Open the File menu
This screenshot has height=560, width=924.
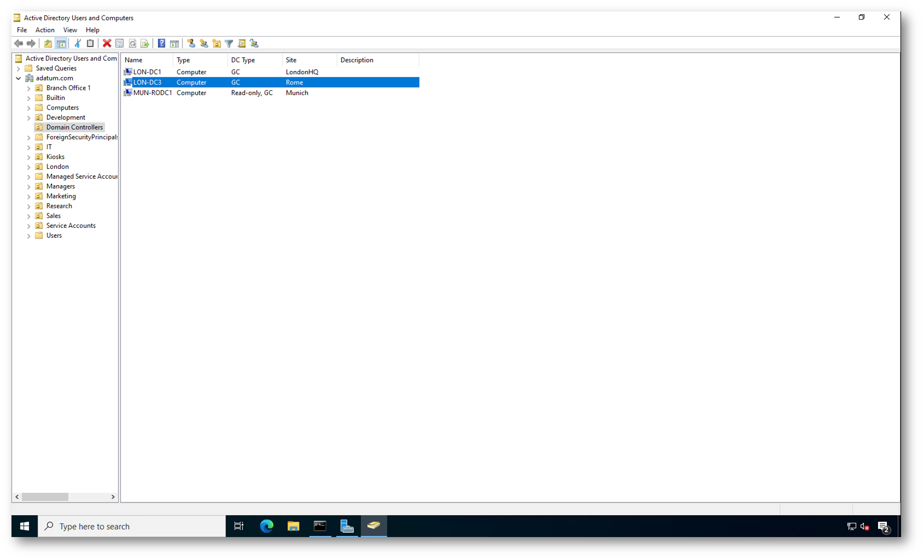(22, 30)
